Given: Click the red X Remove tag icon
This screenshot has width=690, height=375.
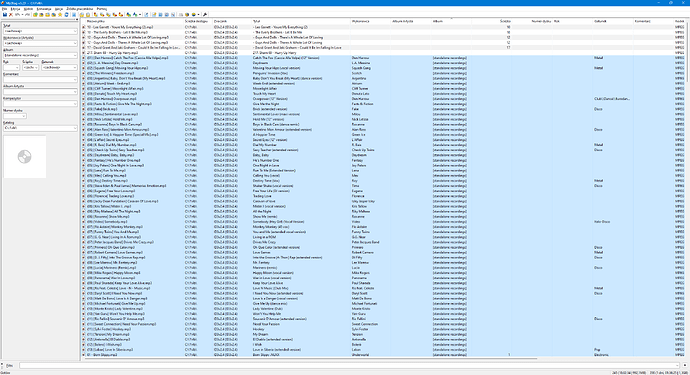Looking at the screenshot, I should 11,15.
